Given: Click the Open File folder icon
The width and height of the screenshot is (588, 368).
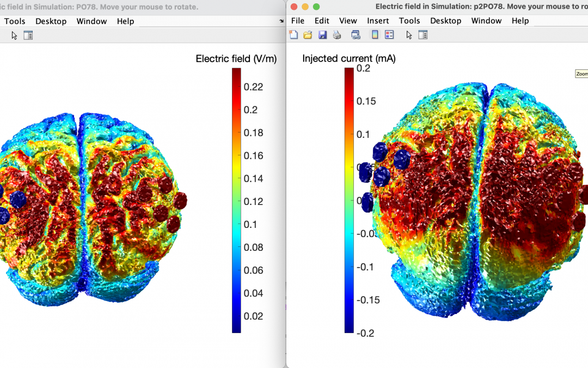Looking at the screenshot, I should click(x=308, y=35).
